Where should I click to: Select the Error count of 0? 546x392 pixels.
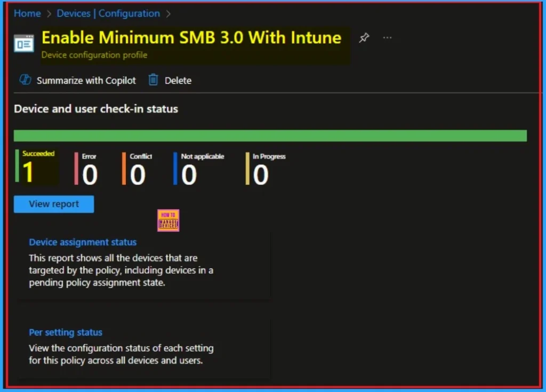point(90,175)
